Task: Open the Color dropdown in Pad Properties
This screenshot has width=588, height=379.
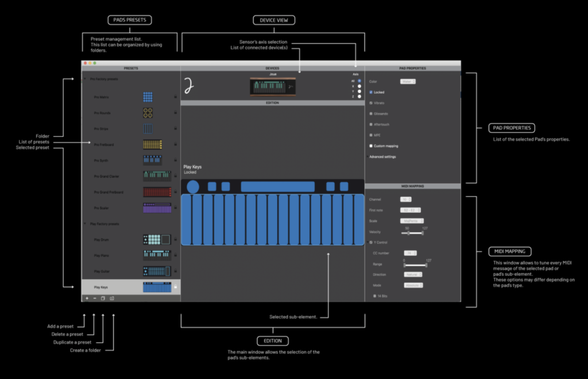Action: click(408, 82)
